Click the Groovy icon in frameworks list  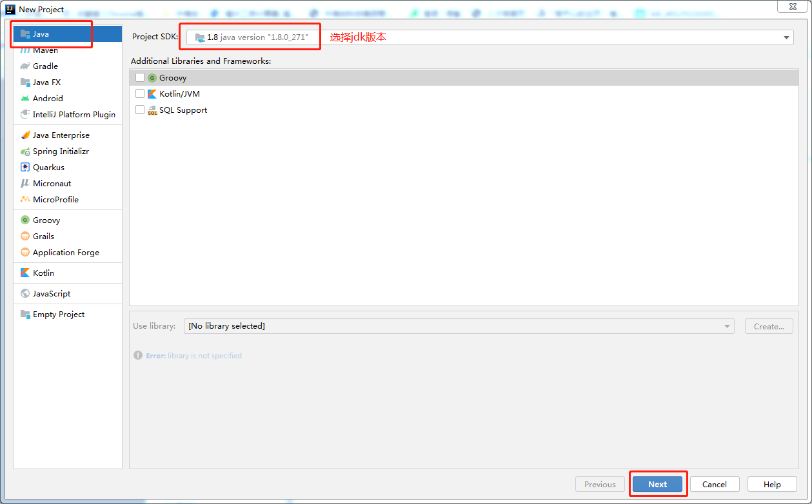(152, 78)
